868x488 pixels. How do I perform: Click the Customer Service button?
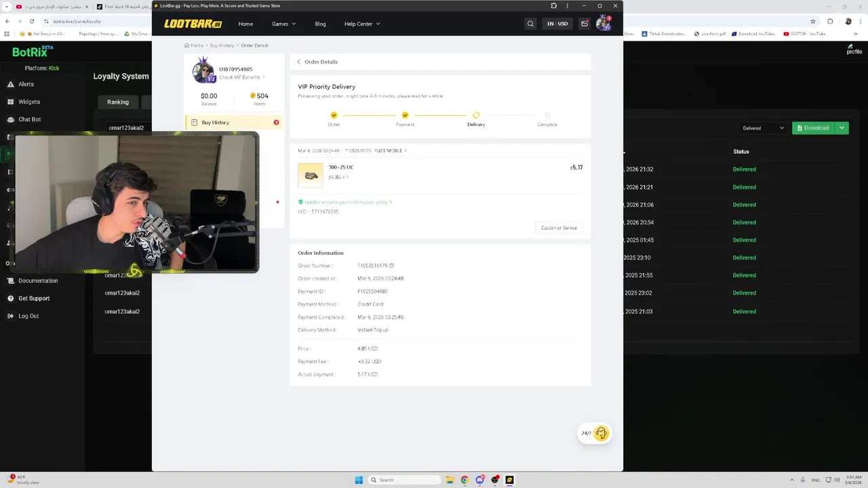tap(559, 228)
